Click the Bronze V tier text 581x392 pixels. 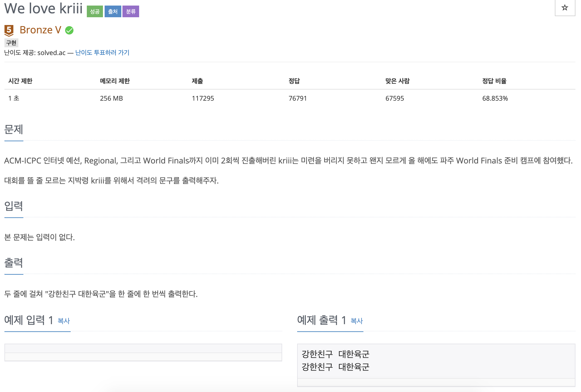(x=40, y=30)
